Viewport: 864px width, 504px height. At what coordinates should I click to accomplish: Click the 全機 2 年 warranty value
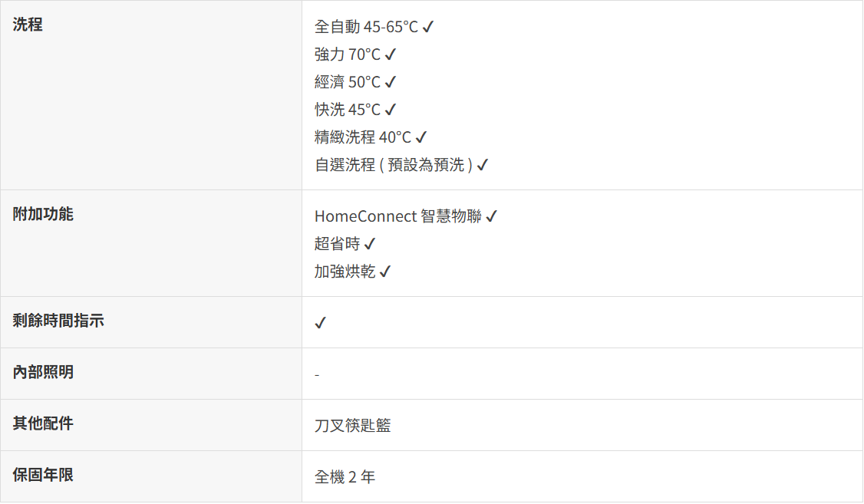tap(345, 477)
